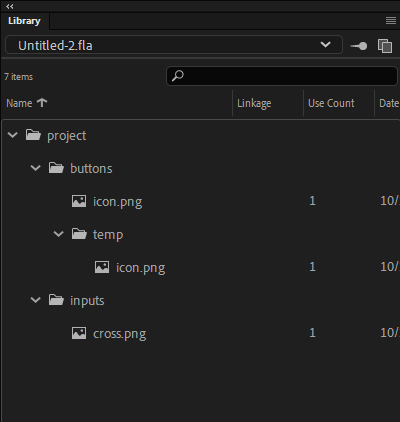The width and height of the screenshot is (400, 422).
Task: Click the search magnifier icon
Action: point(177,76)
